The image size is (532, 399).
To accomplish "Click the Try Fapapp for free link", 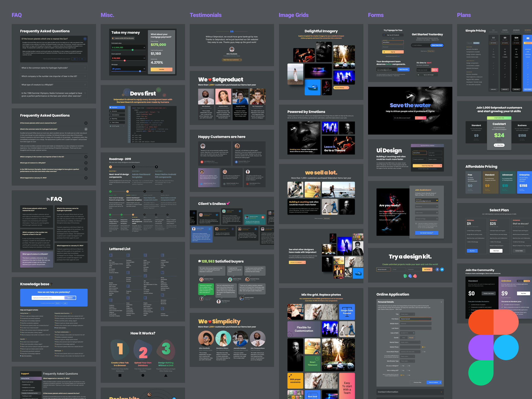I will [393, 30].
